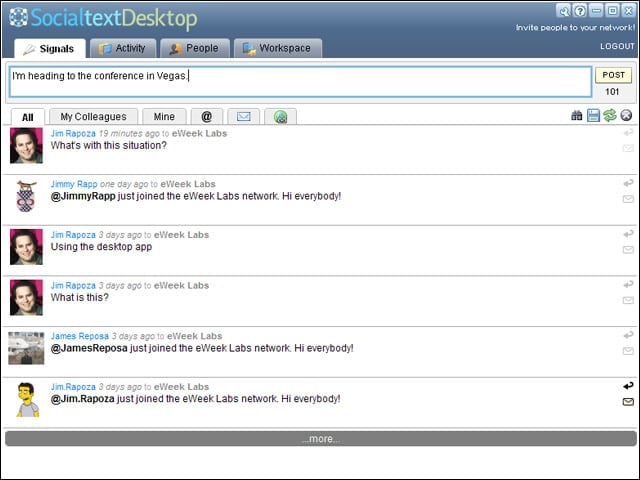Refresh signals with green arrows icon
The width and height of the screenshot is (640, 480).
click(x=609, y=116)
